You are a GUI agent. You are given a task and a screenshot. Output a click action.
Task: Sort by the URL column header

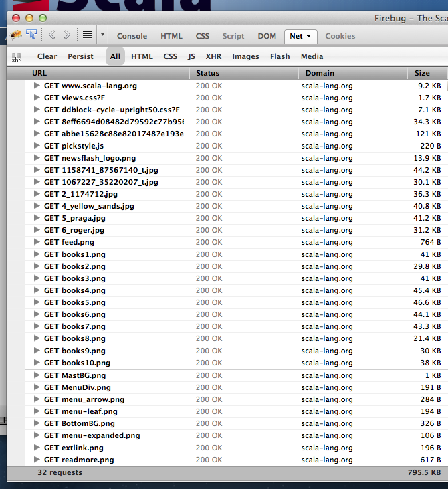(98, 73)
